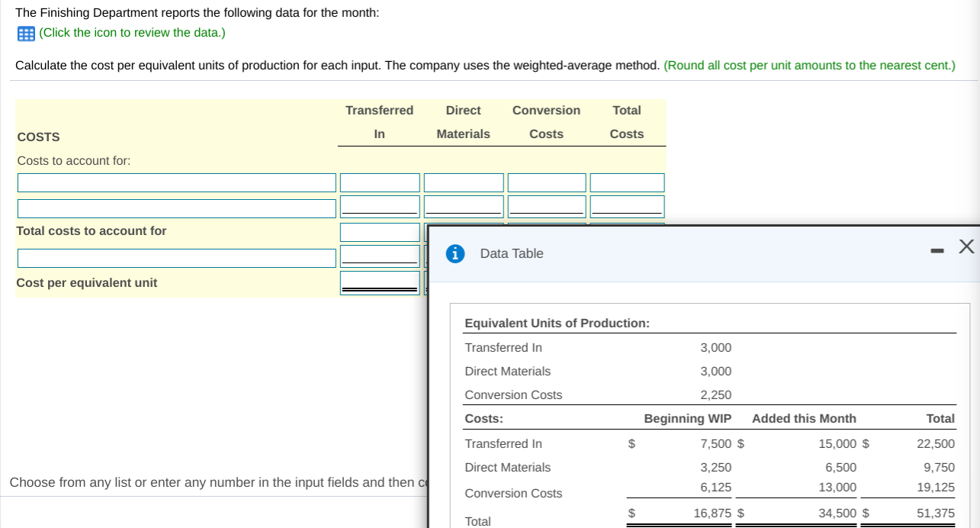Click the Direct Materials input on the first cost row
Screen dimensions: 980x528
[463, 182]
